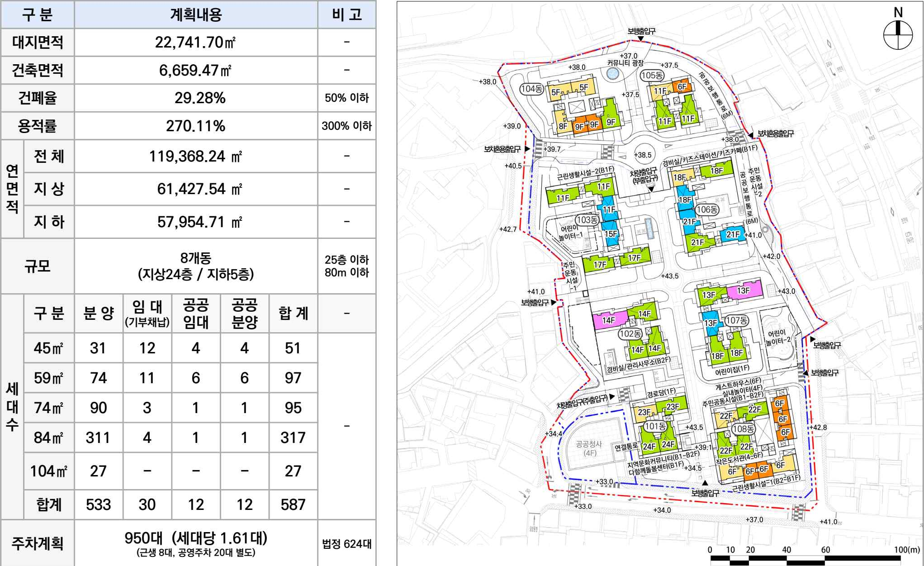Select the row total 317

tap(293, 438)
